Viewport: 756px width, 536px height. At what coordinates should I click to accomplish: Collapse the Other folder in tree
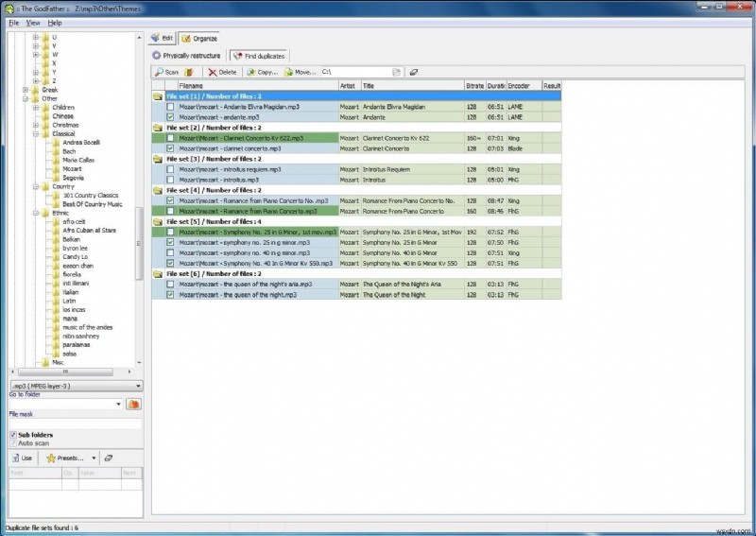tap(26, 99)
